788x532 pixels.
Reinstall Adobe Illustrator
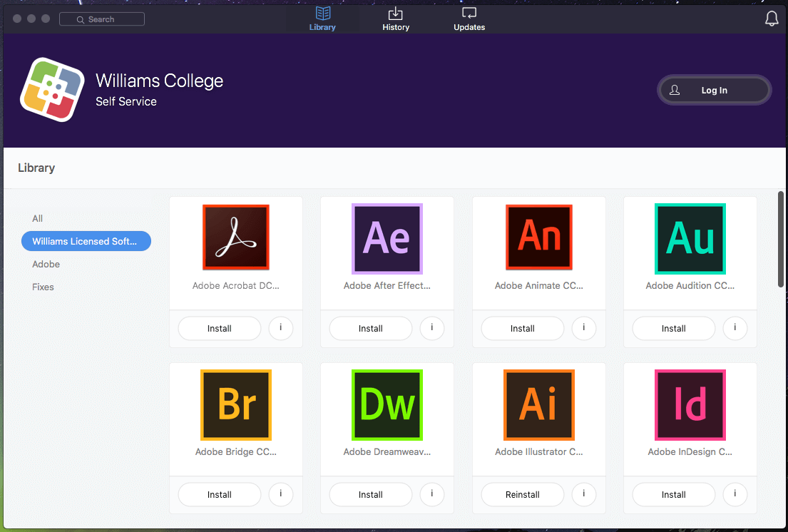523,494
